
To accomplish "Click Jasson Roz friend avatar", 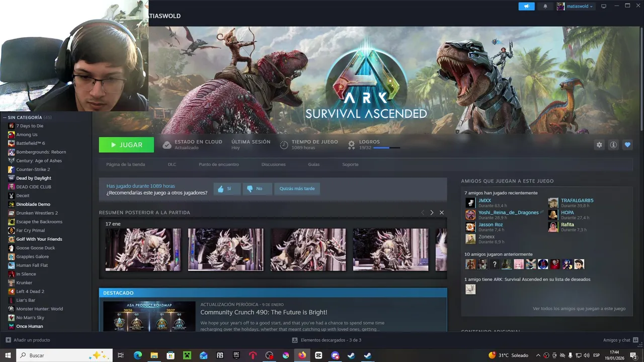I will tap(470, 227).
